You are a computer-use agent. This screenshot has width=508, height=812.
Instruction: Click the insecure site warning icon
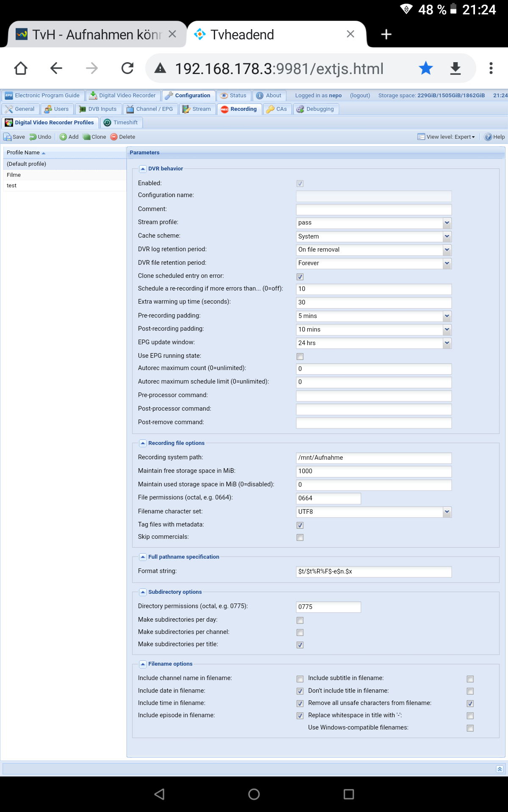click(x=160, y=68)
